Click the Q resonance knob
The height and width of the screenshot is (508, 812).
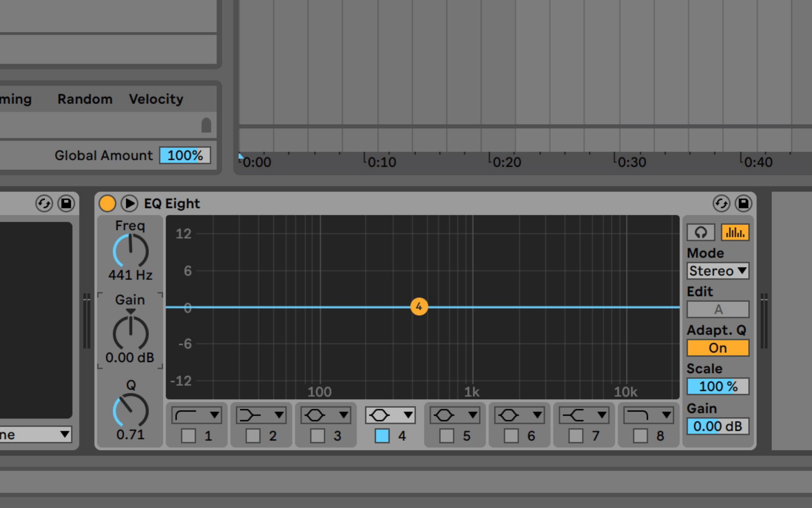click(x=130, y=410)
